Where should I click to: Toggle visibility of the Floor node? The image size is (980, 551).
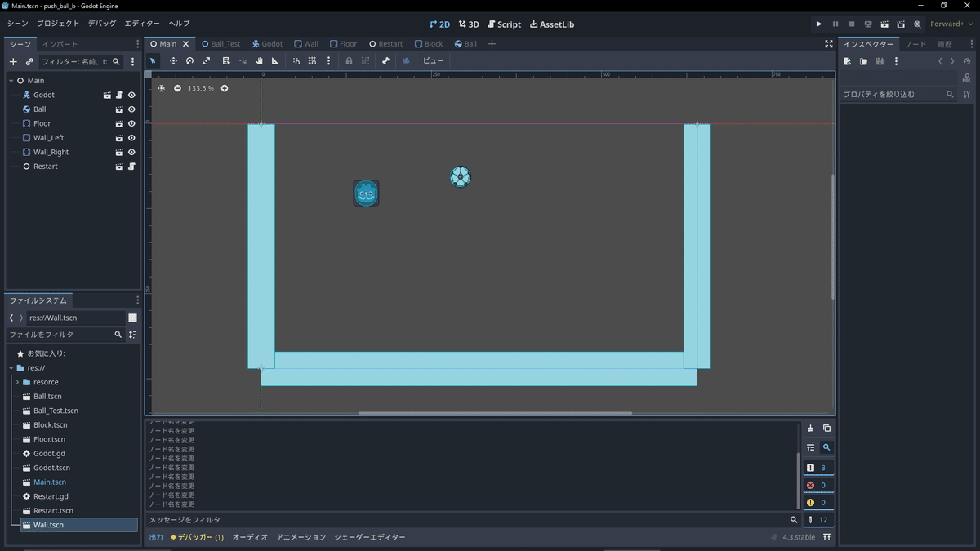pos(131,122)
